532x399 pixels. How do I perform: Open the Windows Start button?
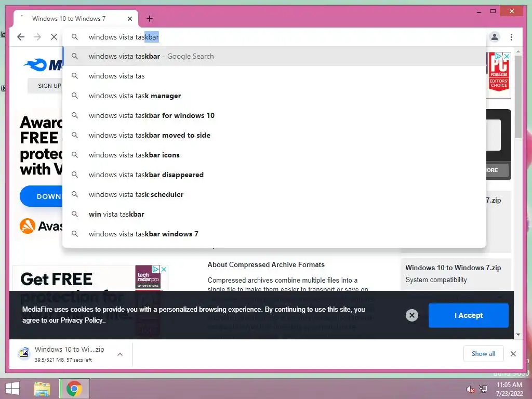tap(12, 389)
